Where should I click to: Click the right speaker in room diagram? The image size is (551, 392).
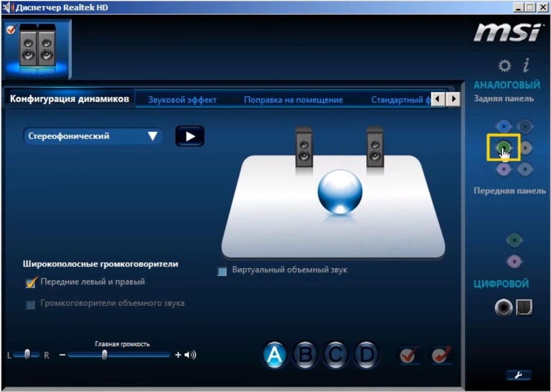tap(375, 148)
